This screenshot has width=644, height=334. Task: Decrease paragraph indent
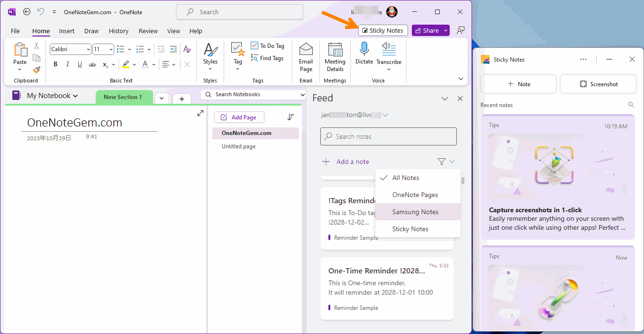(161, 49)
